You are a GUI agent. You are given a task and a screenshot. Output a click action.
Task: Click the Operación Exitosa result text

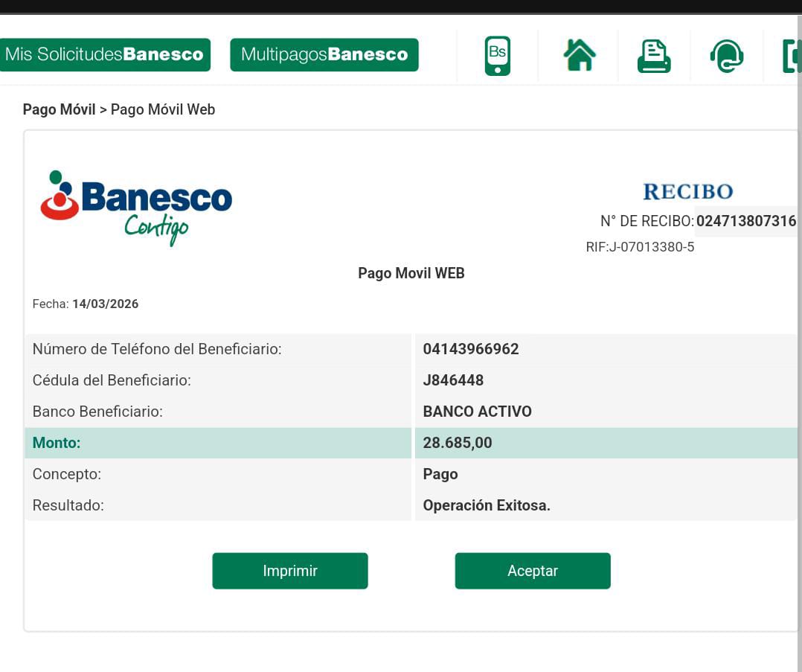click(487, 505)
